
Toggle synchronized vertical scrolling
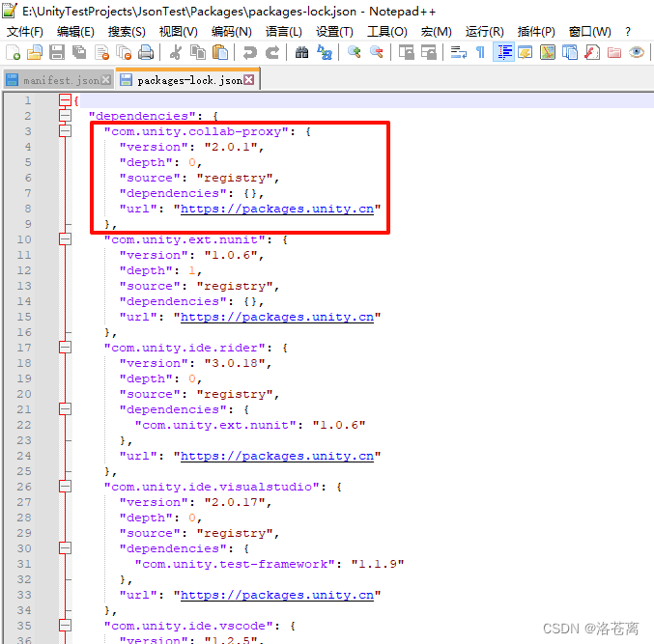(x=407, y=52)
